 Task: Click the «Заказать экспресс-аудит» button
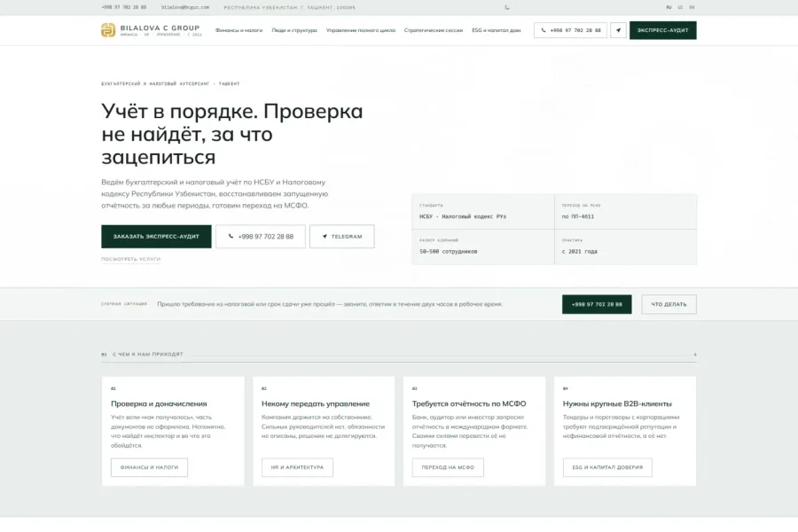(156, 237)
